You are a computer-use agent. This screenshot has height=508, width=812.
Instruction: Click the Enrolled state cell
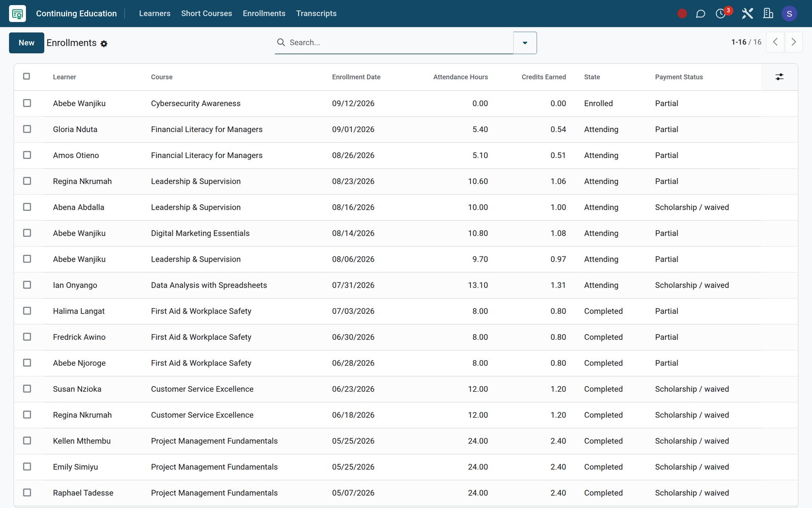pyautogui.click(x=598, y=104)
